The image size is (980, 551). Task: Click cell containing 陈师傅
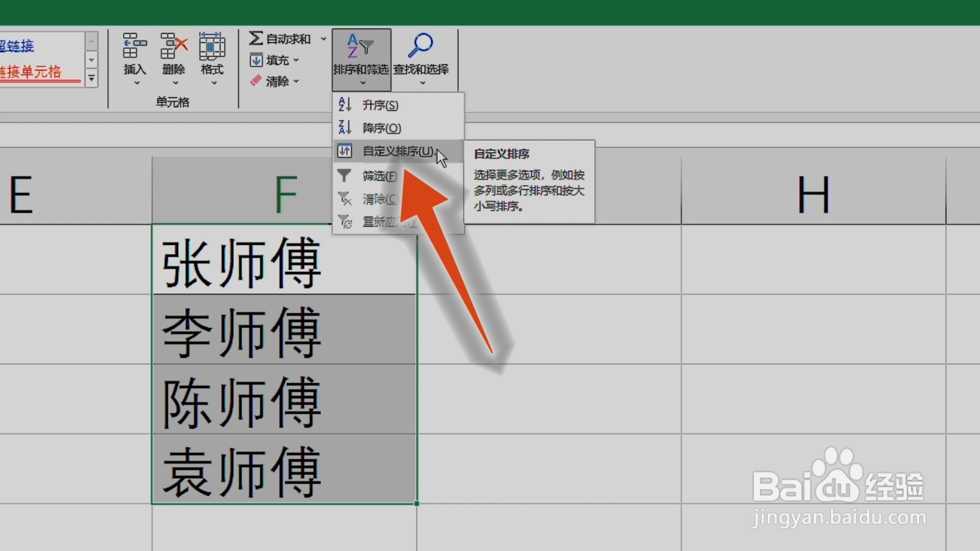[285, 399]
